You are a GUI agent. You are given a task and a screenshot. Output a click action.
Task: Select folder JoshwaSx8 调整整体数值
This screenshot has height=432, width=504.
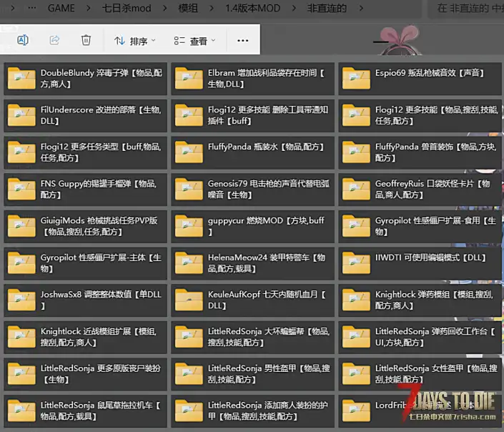86,300
